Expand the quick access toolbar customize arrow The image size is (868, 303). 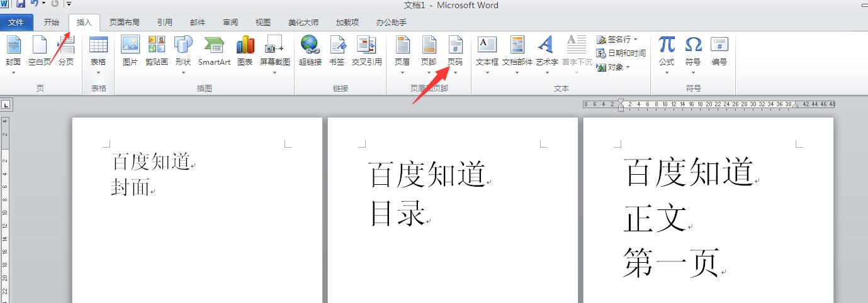pyautogui.click(x=69, y=4)
